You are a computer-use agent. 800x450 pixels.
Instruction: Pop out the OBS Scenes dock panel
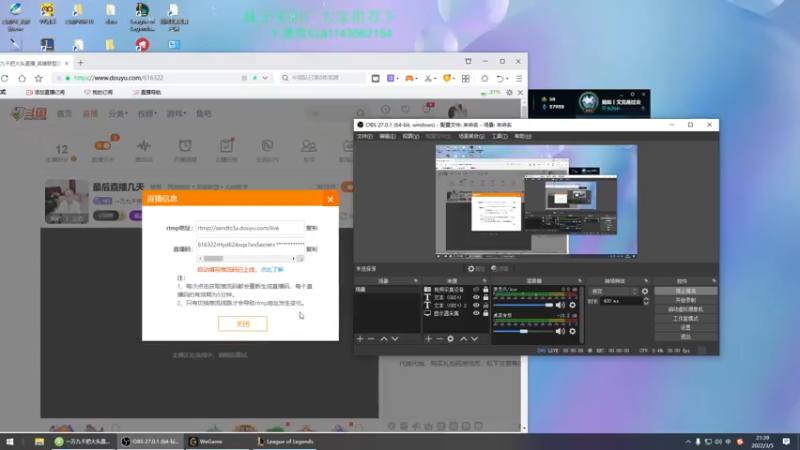click(416, 281)
